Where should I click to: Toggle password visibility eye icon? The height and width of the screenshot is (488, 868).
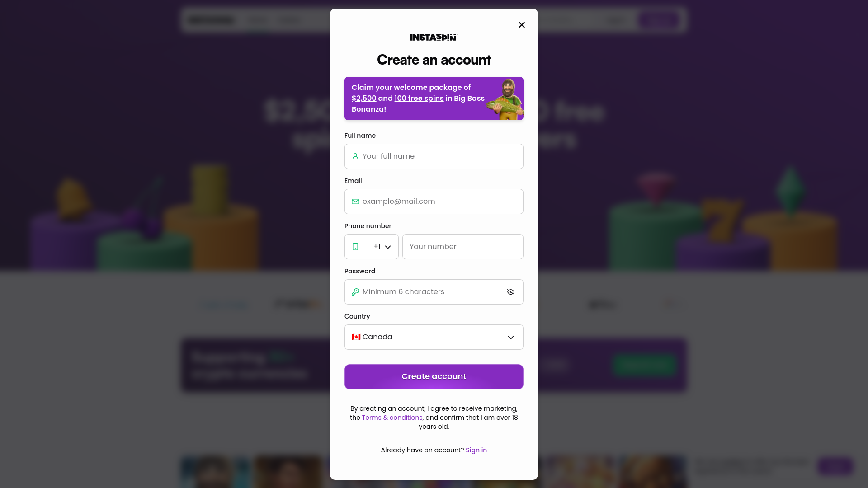tap(511, 292)
